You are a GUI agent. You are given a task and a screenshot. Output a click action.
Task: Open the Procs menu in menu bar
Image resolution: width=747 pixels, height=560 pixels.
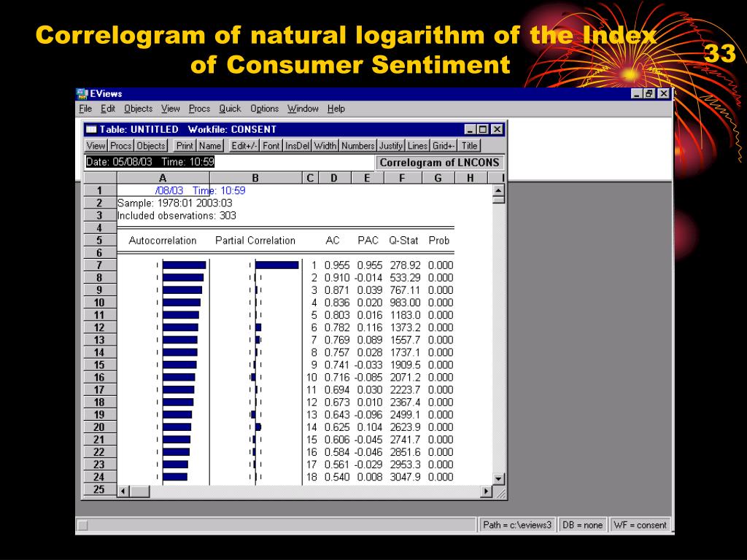pos(199,109)
